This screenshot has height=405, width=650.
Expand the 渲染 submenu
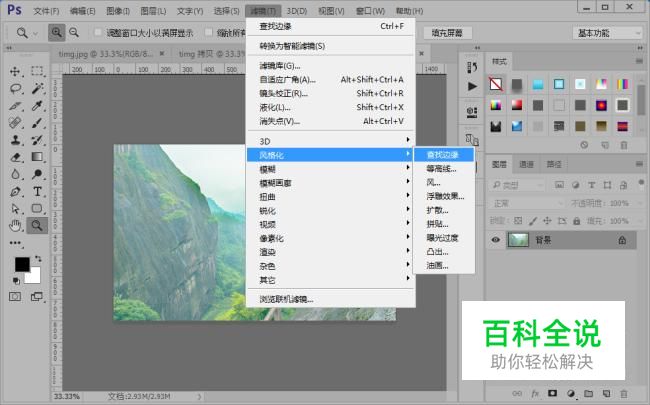click(x=331, y=252)
